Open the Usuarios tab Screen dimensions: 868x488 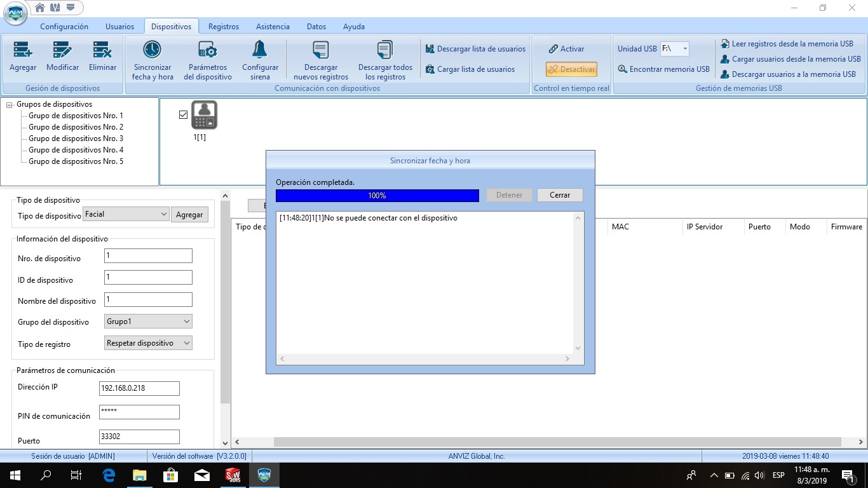[x=120, y=27]
